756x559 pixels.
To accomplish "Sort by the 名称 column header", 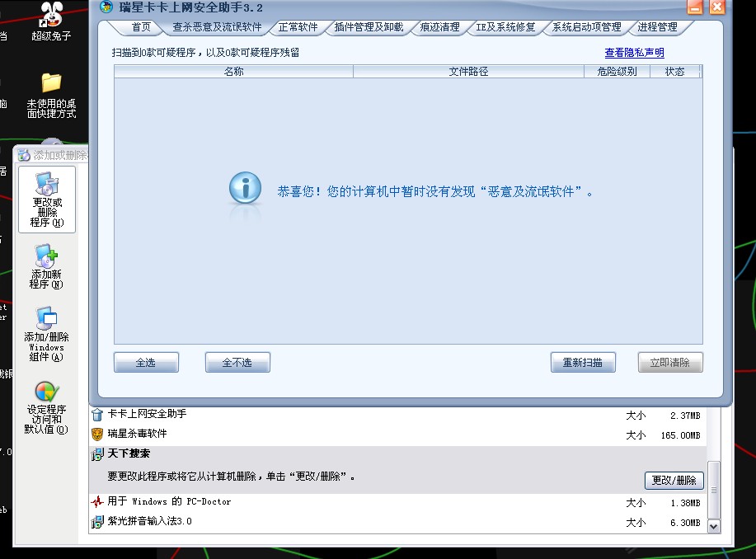I will point(234,72).
